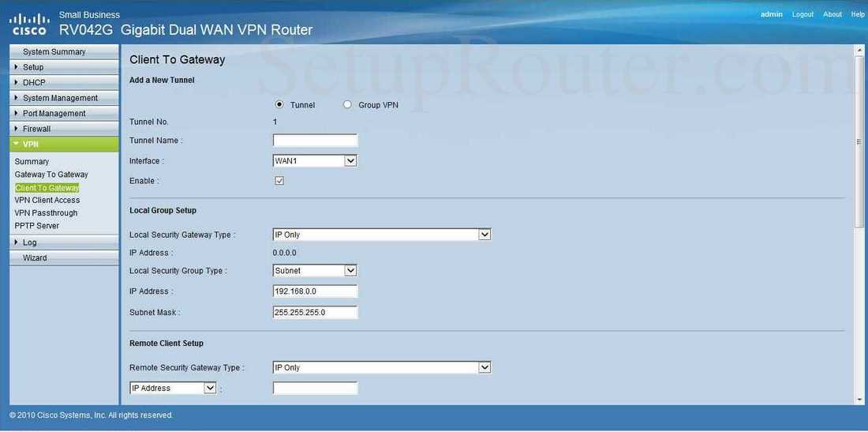Expand the Firewall menu
Screen dimensions: 868x432
(64, 129)
